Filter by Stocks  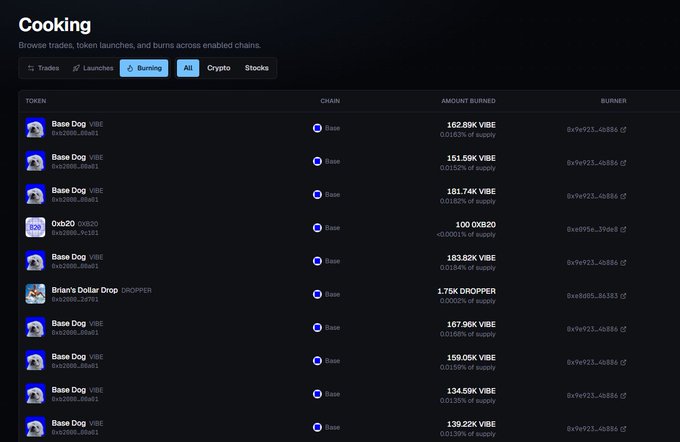(x=257, y=68)
